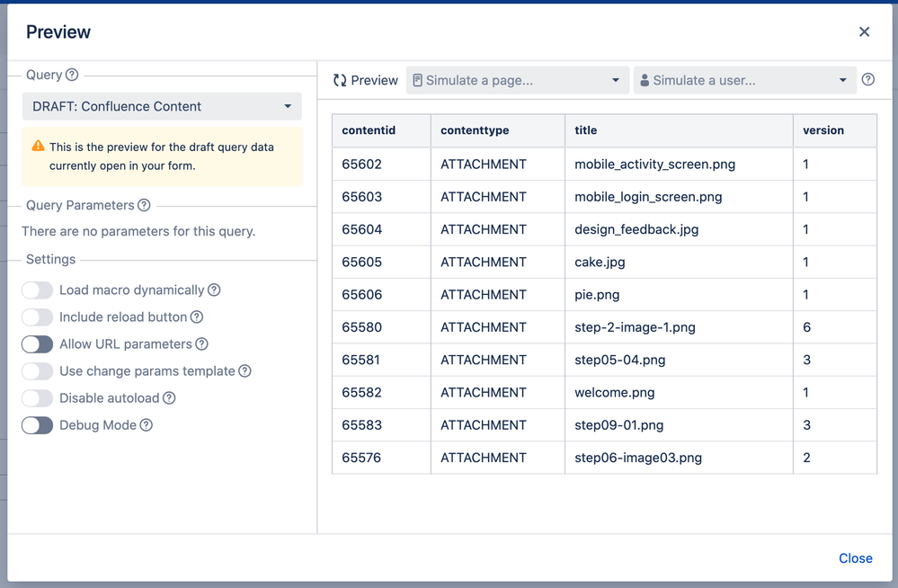The image size is (898, 588).
Task: Click contentid 65605 cell
Action: (x=381, y=263)
